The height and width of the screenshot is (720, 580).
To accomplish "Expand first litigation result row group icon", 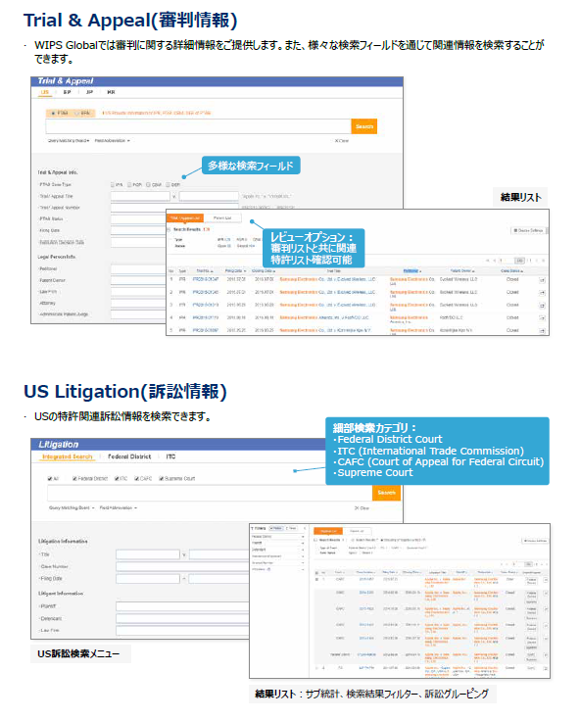I will [x=316, y=579].
